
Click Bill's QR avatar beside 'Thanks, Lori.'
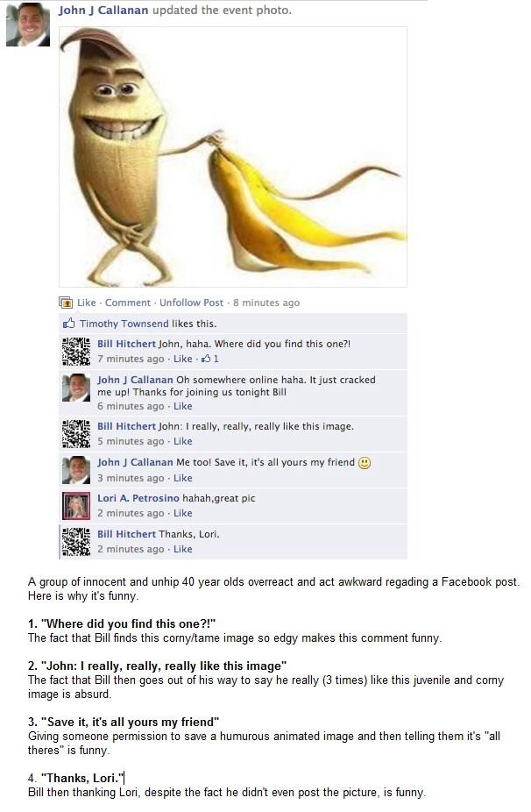tap(76, 541)
